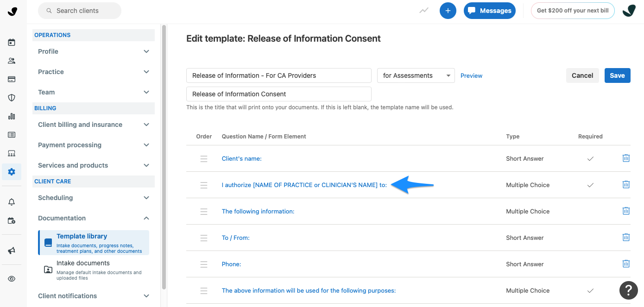
Task: Open notifications via the bell icon
Action: coord(11,202)
